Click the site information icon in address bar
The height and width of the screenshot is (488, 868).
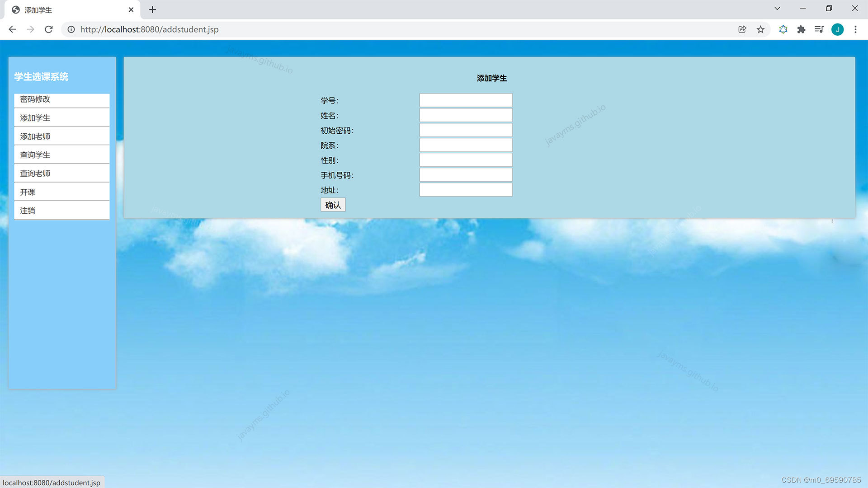pos(71,29)
